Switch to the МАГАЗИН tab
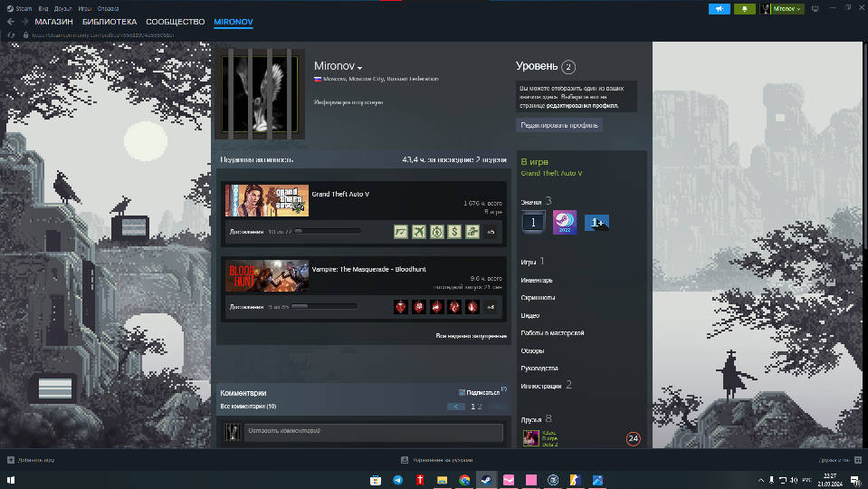Screen dimensions: 868x489 pos(53,22)
